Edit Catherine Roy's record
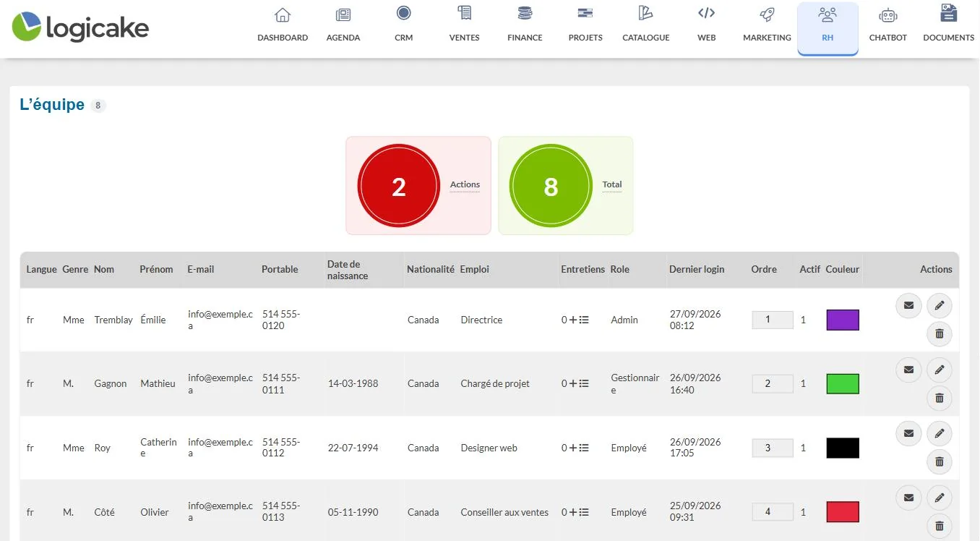Image resolution: width=980 pixels, height=541 pixels. point(940,434)
